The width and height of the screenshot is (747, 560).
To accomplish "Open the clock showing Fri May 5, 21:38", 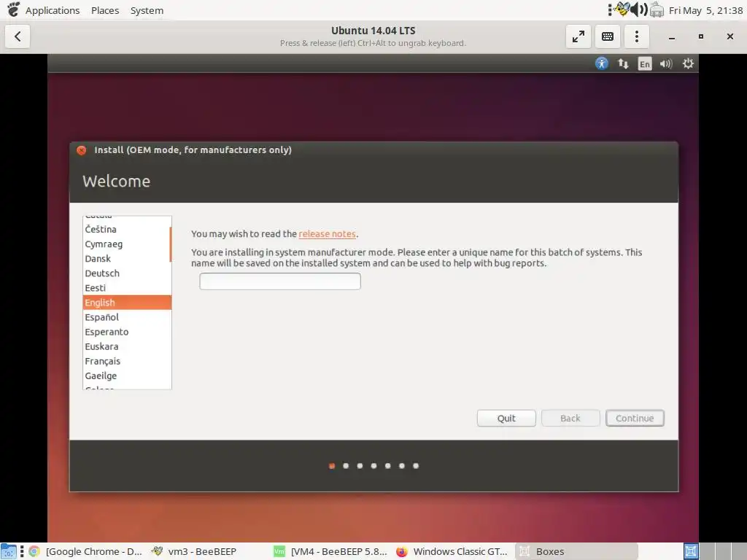I will click(x=705, y=10).
